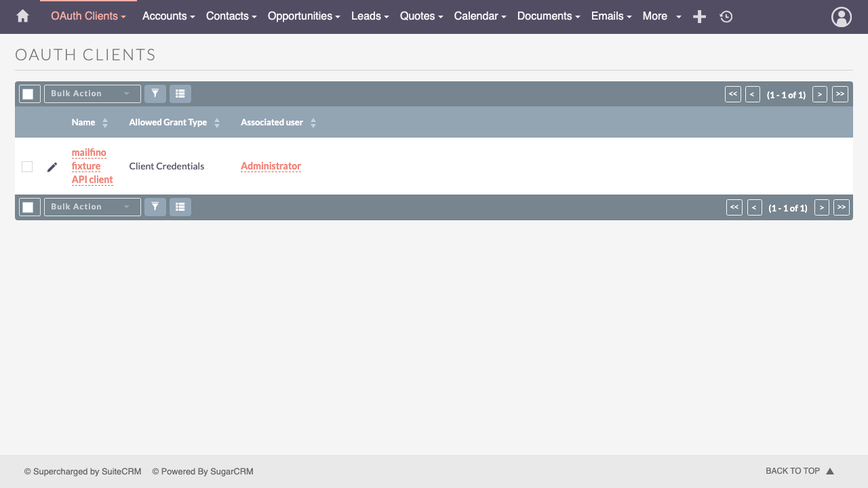Image resolution: width=868 pixels, height=488 pixels.
Task: Go to next page in bottom pagination
Action: click(822, 207)
